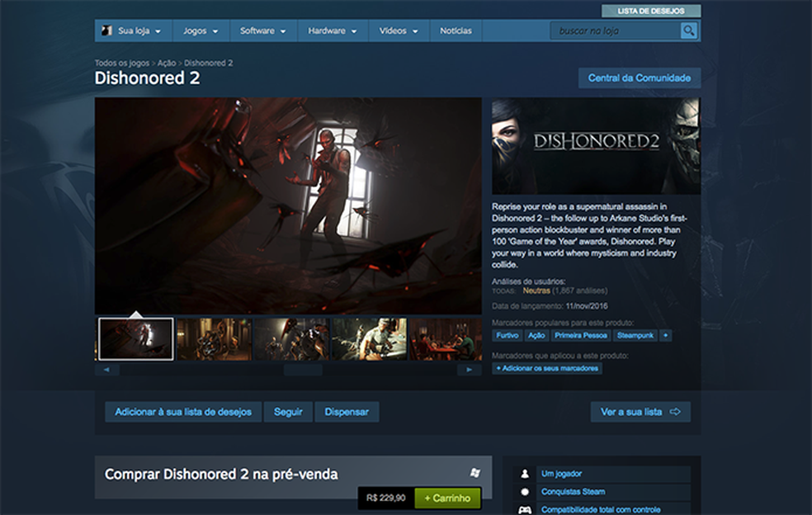Click Seguir to follow the game

tap(288, 411)
